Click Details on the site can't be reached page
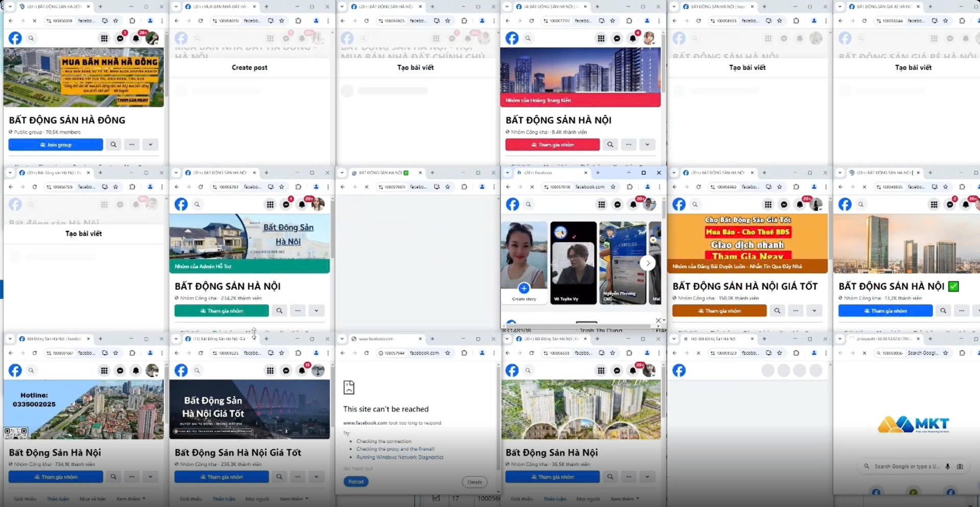The width and height of the screenshot is (980, 507). [474, 481]
